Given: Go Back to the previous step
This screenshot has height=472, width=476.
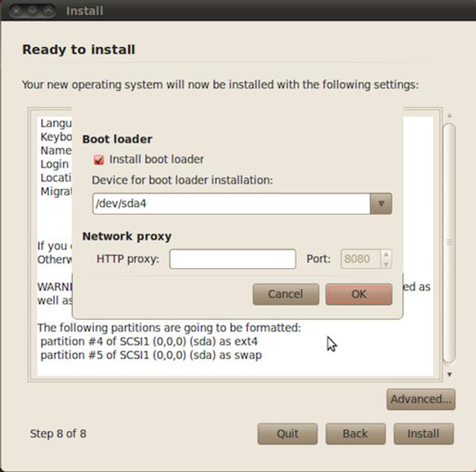Looking at the screenshot, I should (355, 433).
